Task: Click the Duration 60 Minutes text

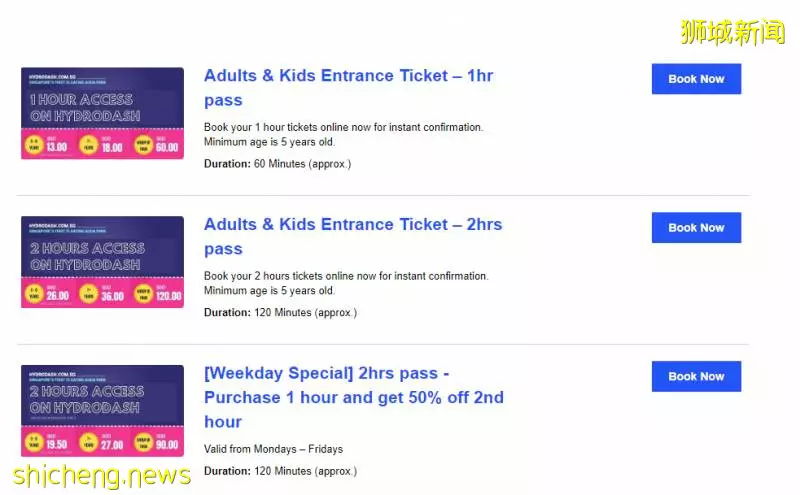Action: coord(278,164)
